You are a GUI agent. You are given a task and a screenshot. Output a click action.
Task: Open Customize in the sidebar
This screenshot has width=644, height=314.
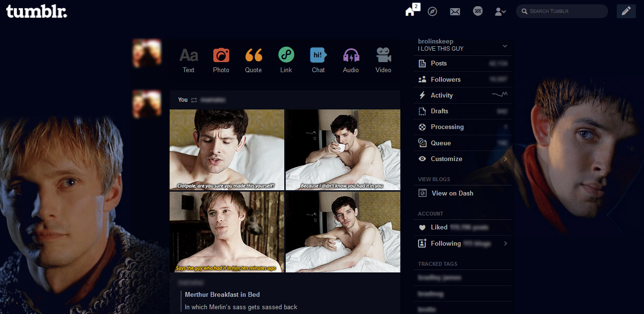coord(462,159)
